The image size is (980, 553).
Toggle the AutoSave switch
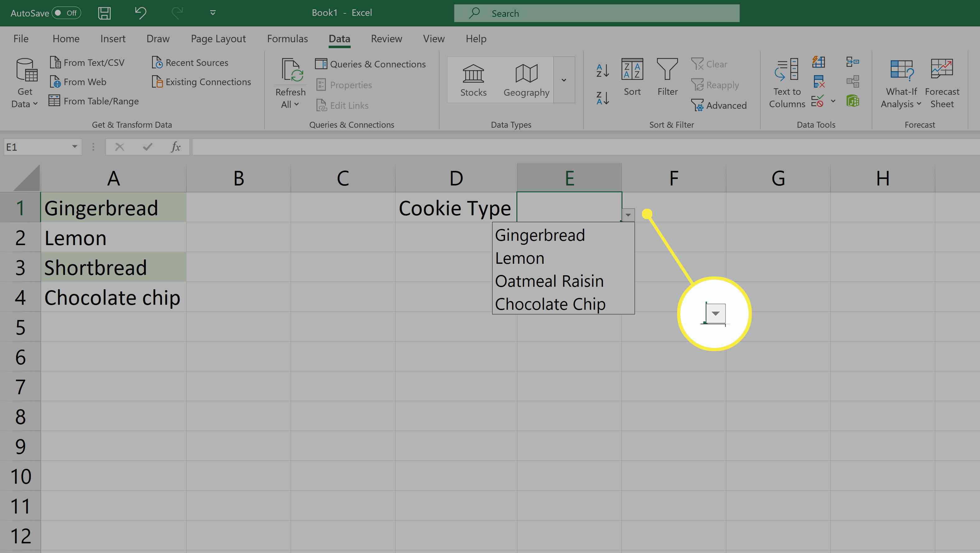(x=67, y=13)
